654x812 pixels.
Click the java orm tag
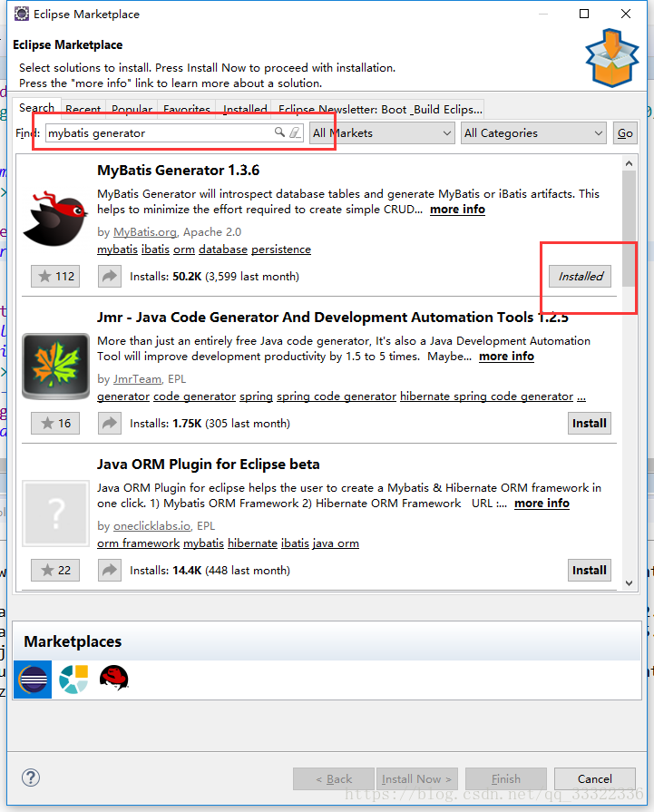click(336, 543)
